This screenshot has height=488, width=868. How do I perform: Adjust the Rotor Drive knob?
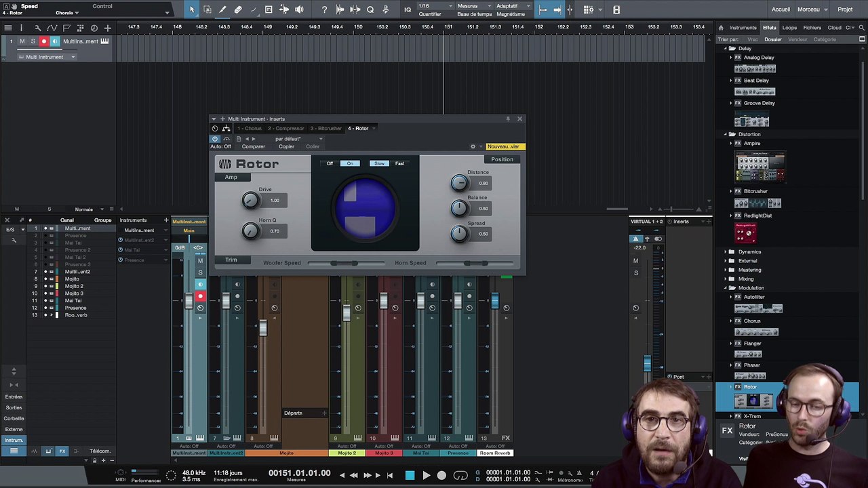click(x=250, y=200)
